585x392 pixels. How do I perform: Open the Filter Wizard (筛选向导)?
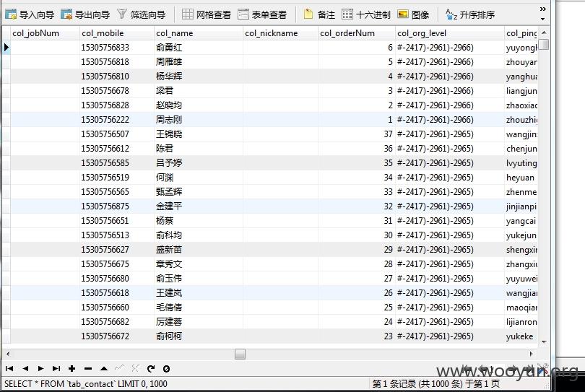(141, 14)
